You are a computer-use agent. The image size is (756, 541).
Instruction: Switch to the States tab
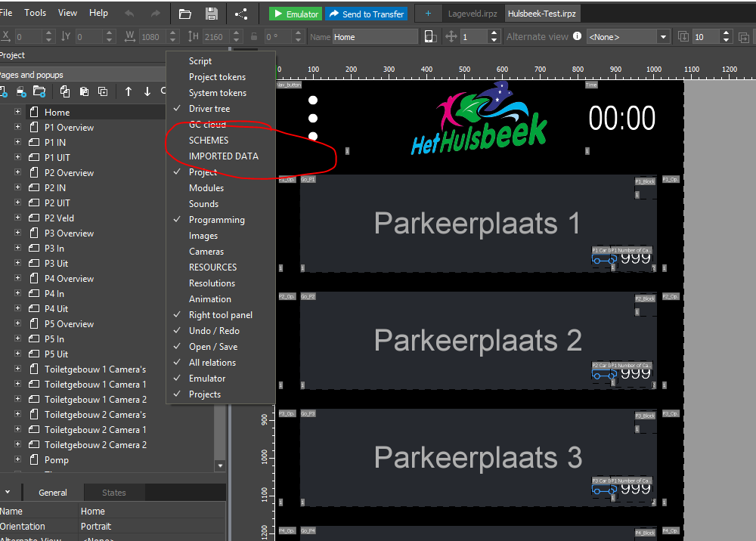[x=114, y=493]
